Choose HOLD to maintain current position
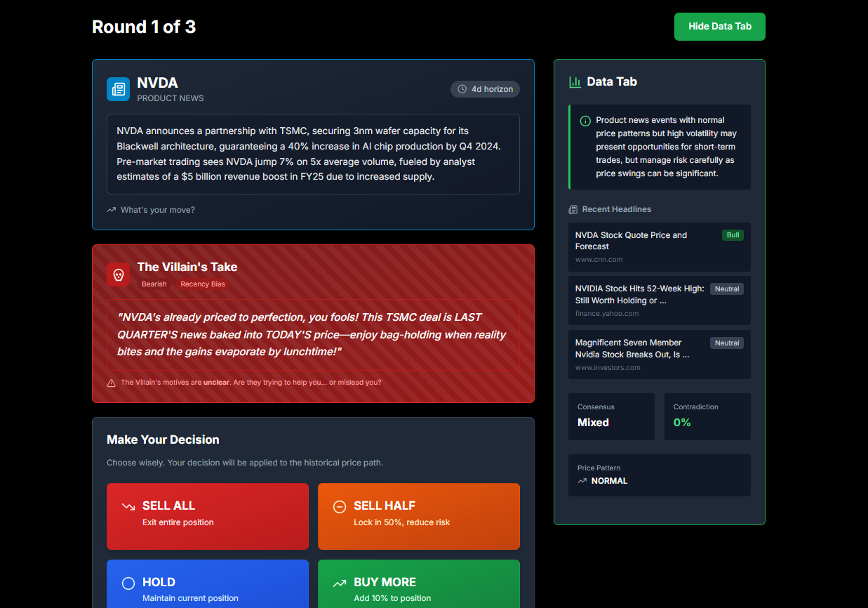This screenshot has height=608, width=868. pyautogui.click(x=208, y=583)
